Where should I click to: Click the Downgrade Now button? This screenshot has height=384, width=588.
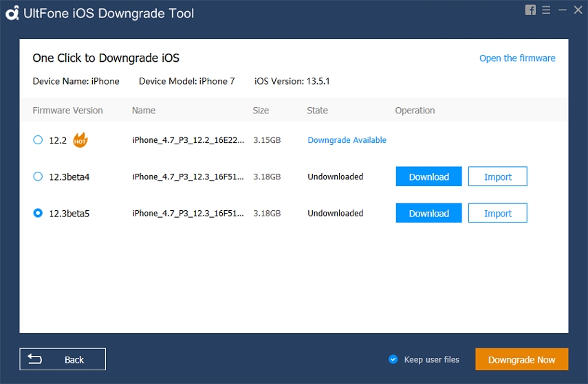click(521, 359)
